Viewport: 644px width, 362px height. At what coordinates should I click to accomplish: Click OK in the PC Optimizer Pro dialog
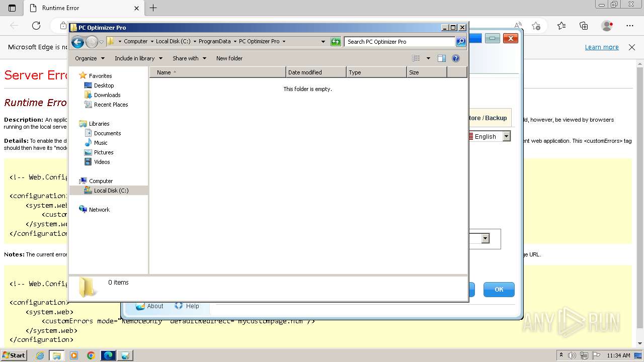click(499, 289)
